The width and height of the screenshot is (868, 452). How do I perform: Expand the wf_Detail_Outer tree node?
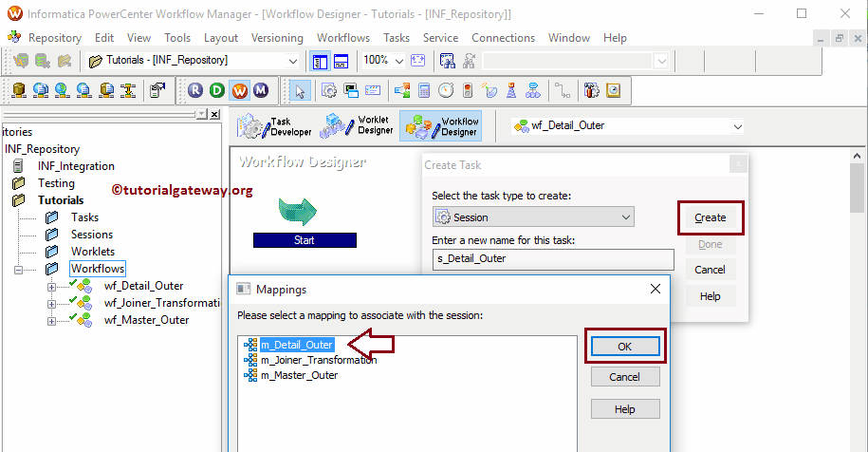point(51,287)
